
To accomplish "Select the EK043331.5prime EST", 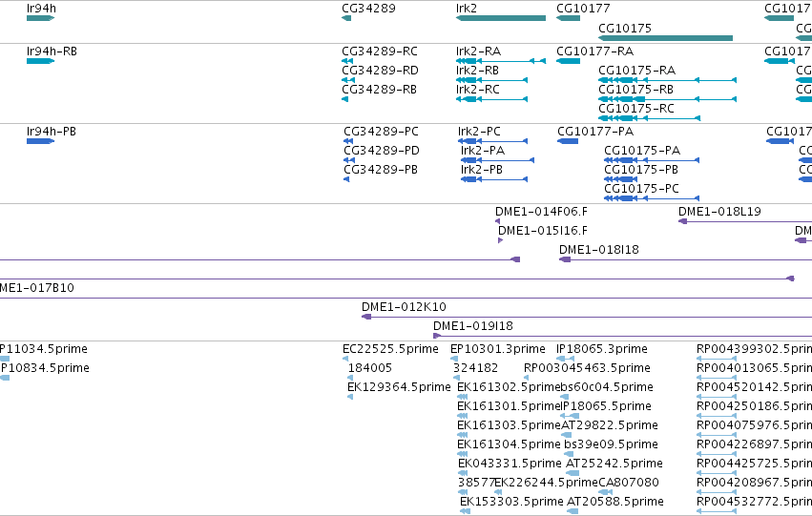I will click(463, 474).
